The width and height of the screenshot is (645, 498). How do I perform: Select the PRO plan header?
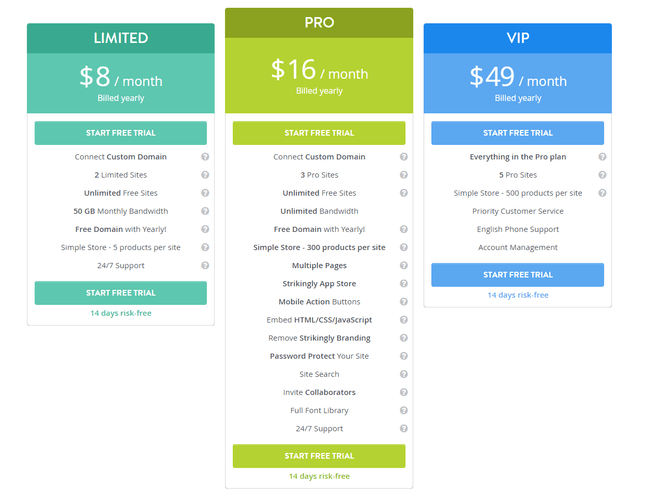[319, 23]
